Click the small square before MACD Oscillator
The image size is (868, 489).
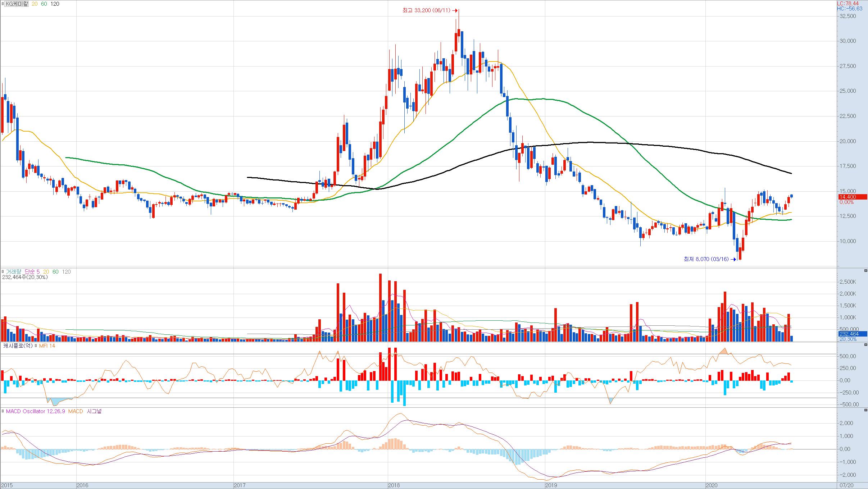pyautogui.click(x=3, y=411)
